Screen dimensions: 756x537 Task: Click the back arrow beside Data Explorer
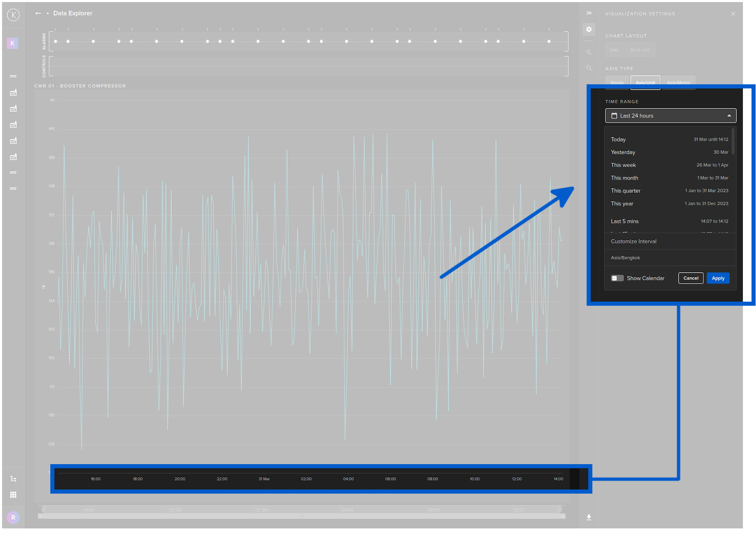(x=38, y=14)
